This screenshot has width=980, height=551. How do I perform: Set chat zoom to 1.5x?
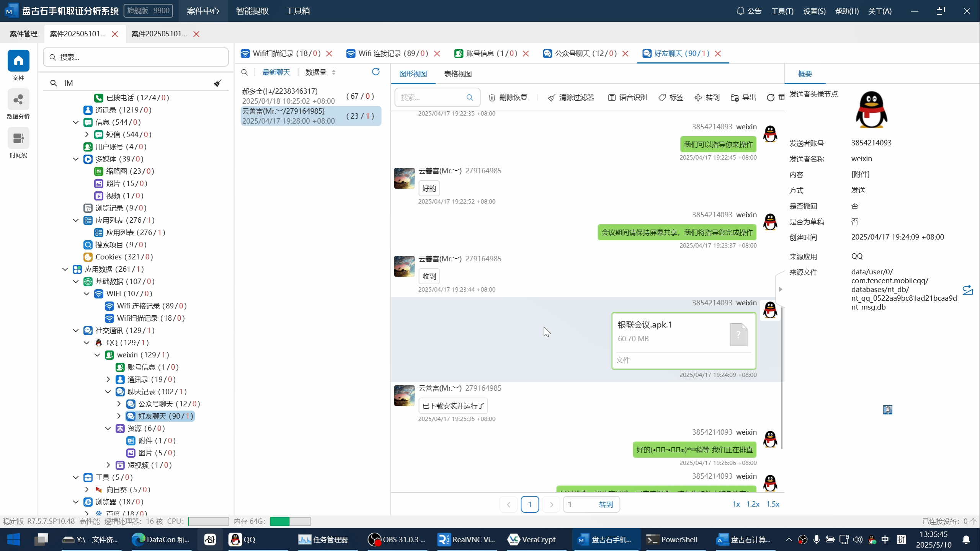coord(773,504)
